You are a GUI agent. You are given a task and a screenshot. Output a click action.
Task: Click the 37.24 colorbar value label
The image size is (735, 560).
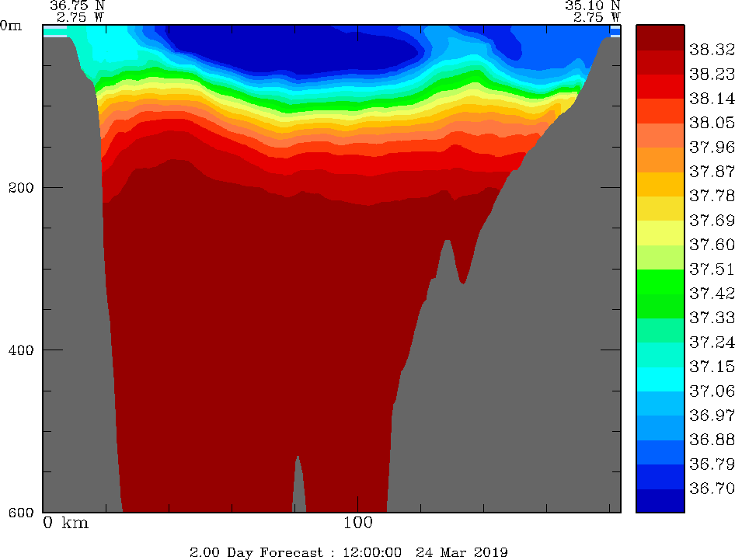tap(712, 342)
